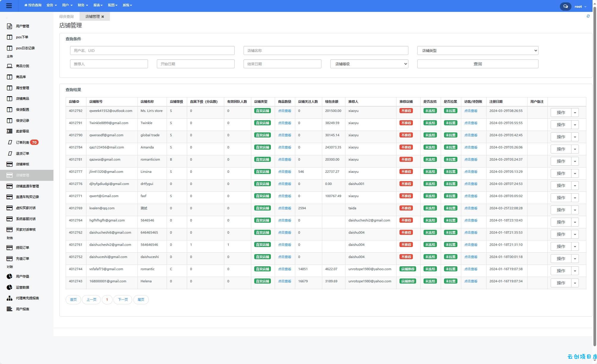
Task: Select 运营数据 pie chart icon
Action: [x=10, y=287]
